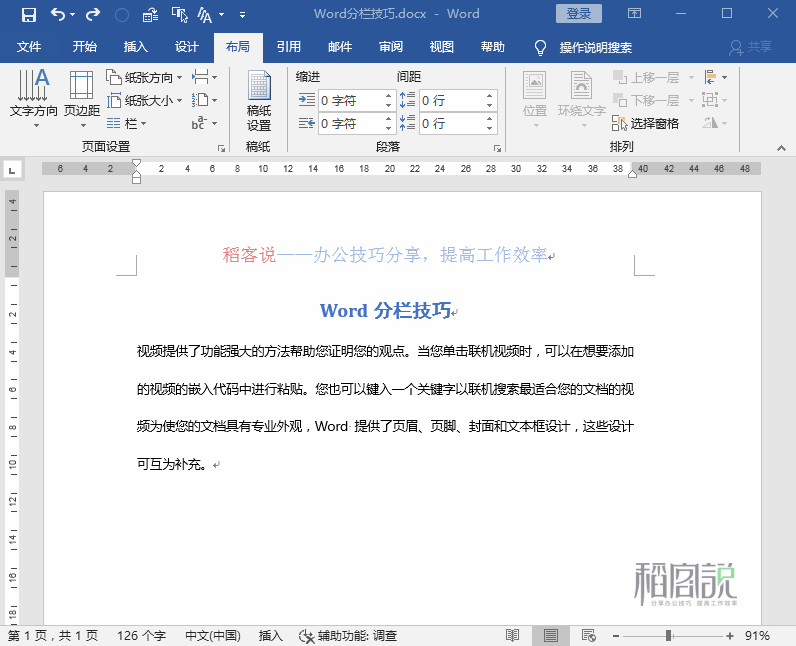The height and width of the screenshot is (646, 796).
Task: Open the 环绕文字 wrap text tool
Action: tap(581, 99)
